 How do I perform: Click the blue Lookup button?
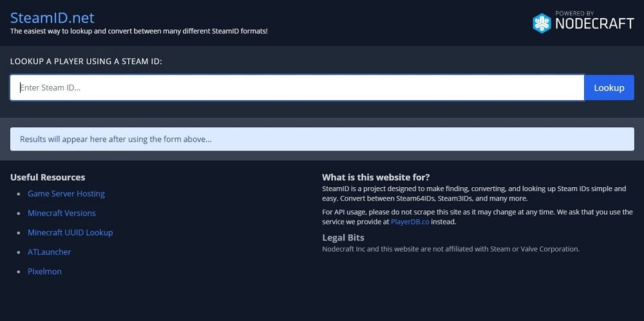coord(609,87)
